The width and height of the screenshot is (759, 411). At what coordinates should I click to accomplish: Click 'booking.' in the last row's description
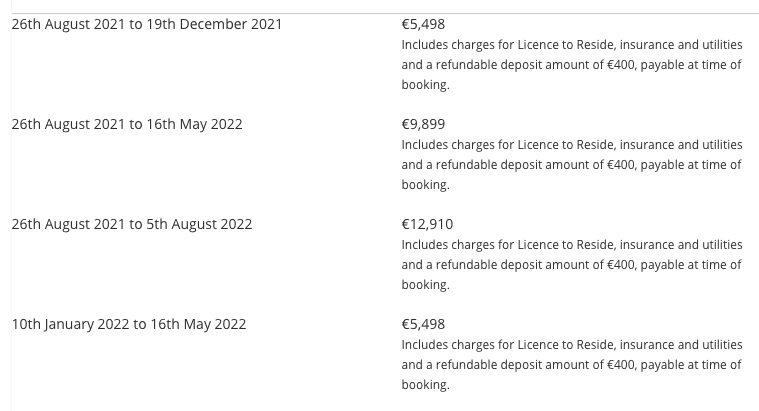(425, 385)
